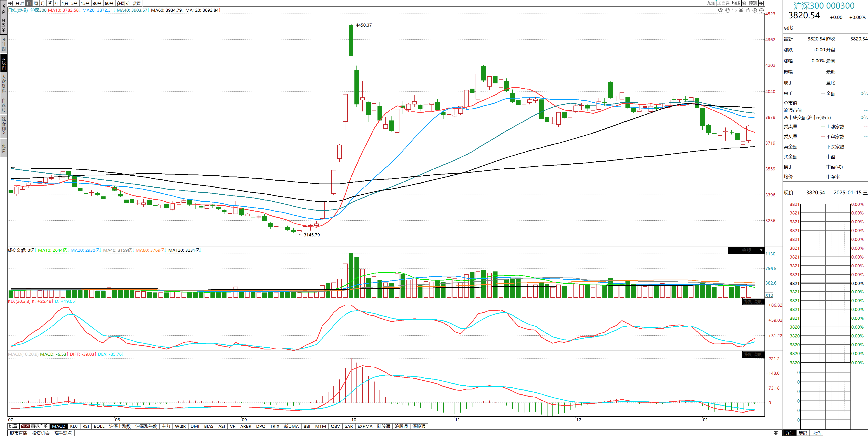Select the TRIX indicator tab

[x=275, y=426]
